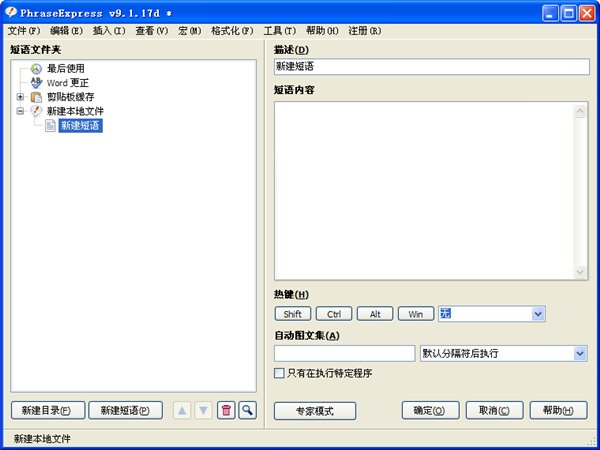Click the 新建目录(F) button
This screenshot has width=600, height=450.
[48, 411]
